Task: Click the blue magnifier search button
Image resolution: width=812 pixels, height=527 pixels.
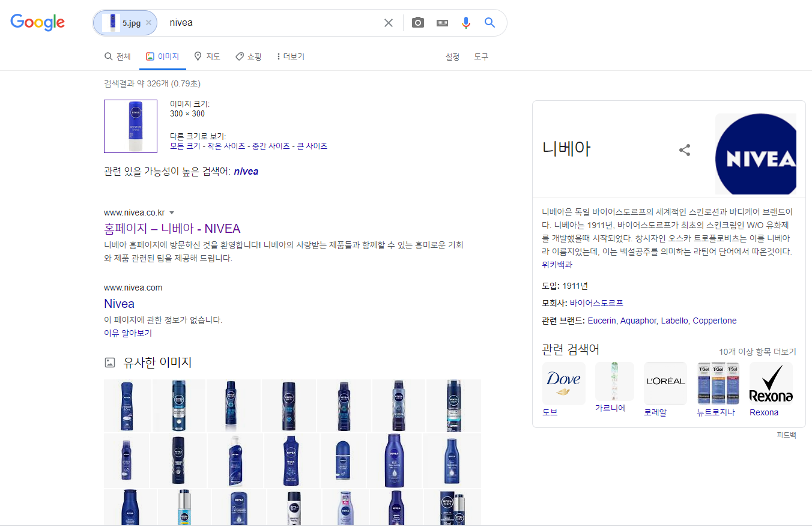Action: pyautogui.click(x=490, y=23)
